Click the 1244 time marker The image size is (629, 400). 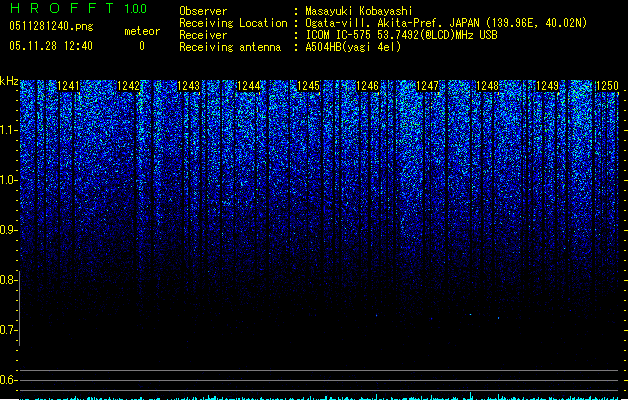[249, 86]
